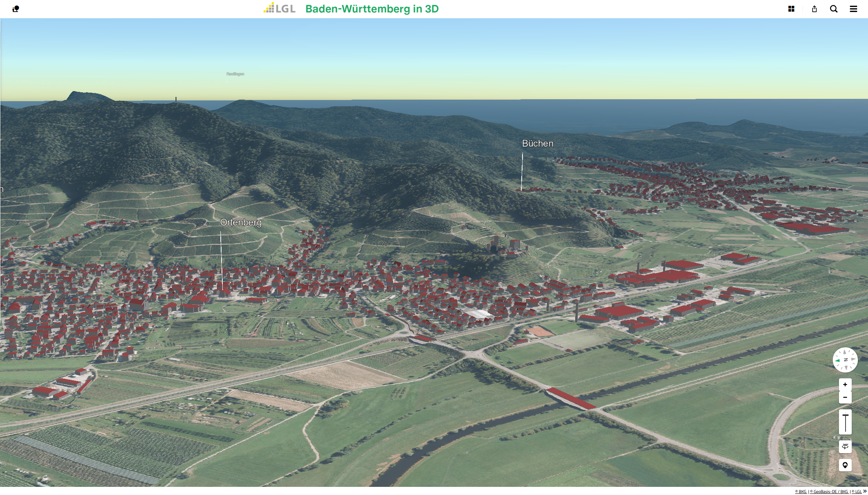Zoom in with the plus button
Screen dimensions: 868x495
[x=845, y=385]
